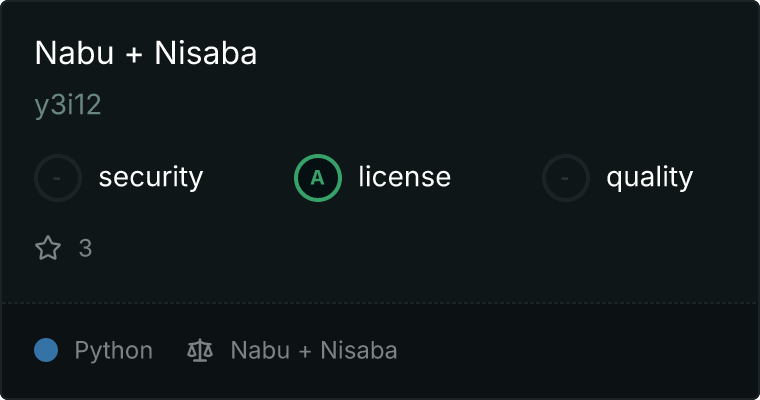
Task: Open the y3i12 author link
Action: 68,106
